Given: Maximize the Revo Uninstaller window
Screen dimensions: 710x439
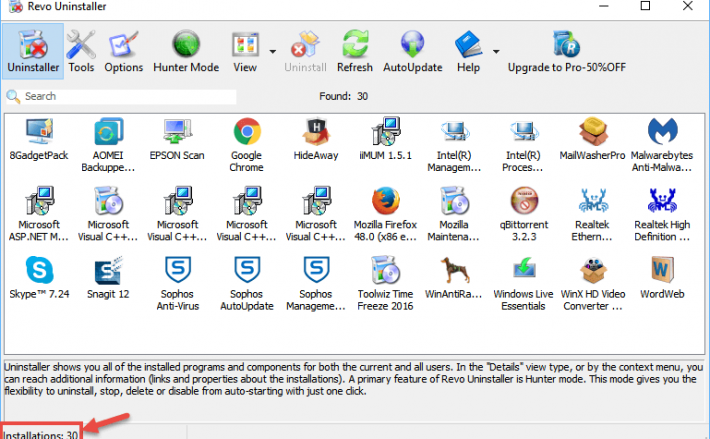Looking at the screenshot, I should tap(645, 6).
